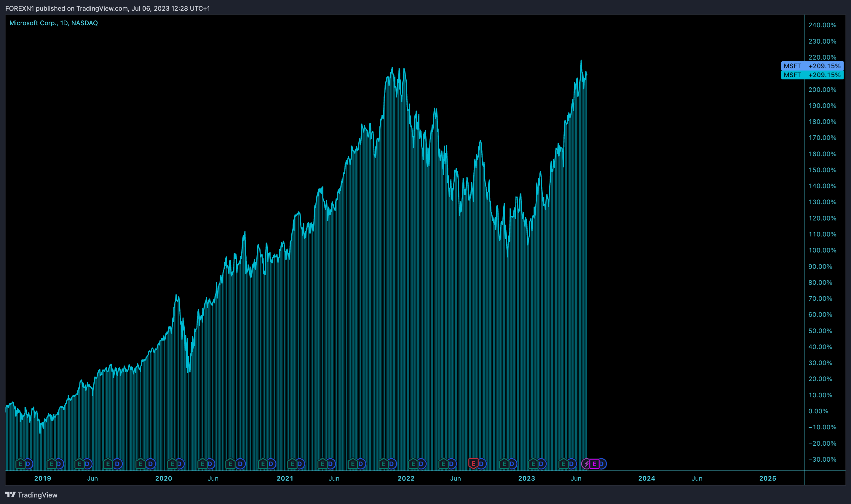Image resolution: width=851 pixels, height=504 pixels.
Task: Click the blue MSFT +209.15% price label
Action: point(812,66)
